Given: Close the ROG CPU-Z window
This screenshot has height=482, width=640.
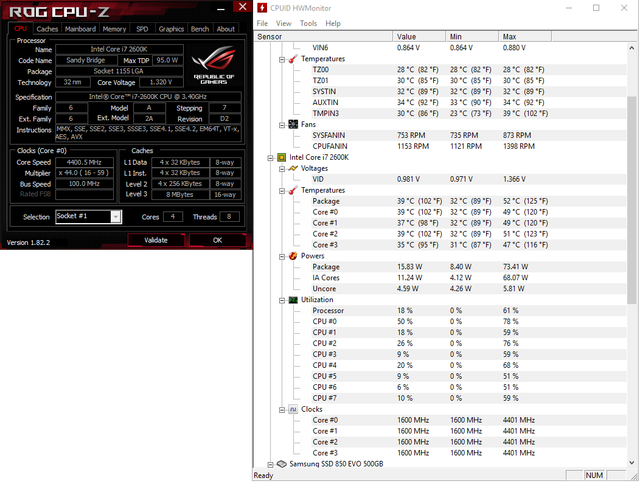Looking at the screenshot, I should (242, 7).
